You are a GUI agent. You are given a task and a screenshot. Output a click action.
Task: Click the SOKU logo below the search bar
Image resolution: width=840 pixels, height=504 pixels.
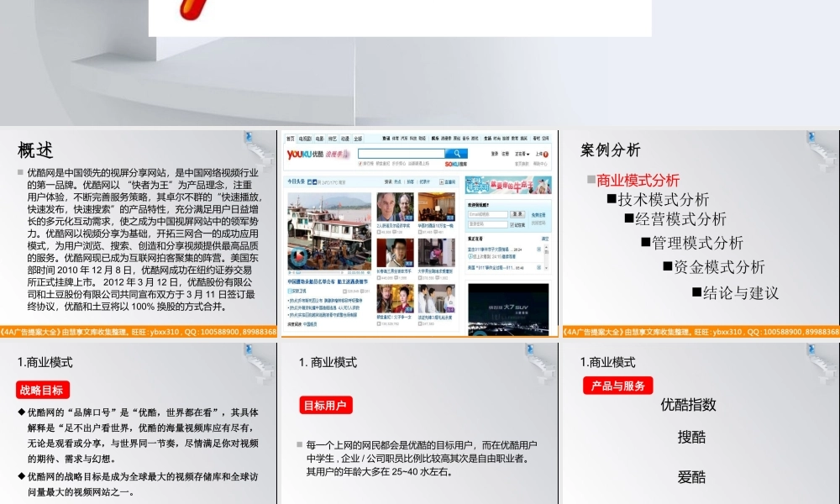point(456,164)
